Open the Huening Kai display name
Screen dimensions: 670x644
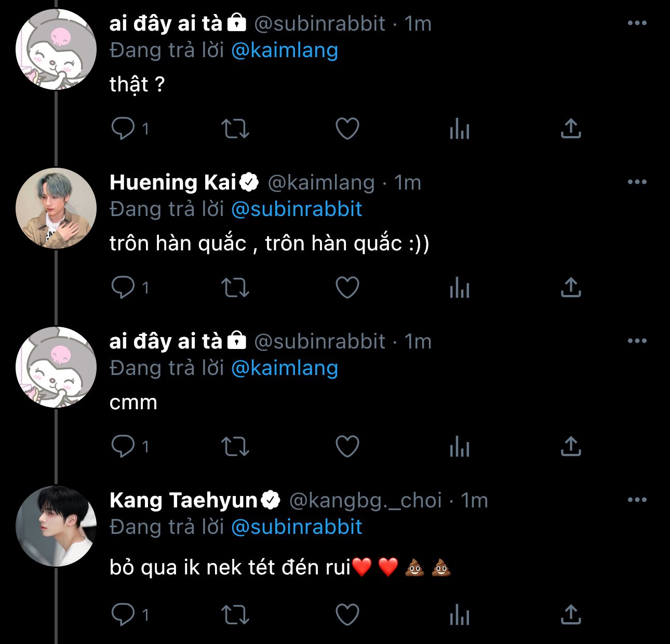(173, 182)
